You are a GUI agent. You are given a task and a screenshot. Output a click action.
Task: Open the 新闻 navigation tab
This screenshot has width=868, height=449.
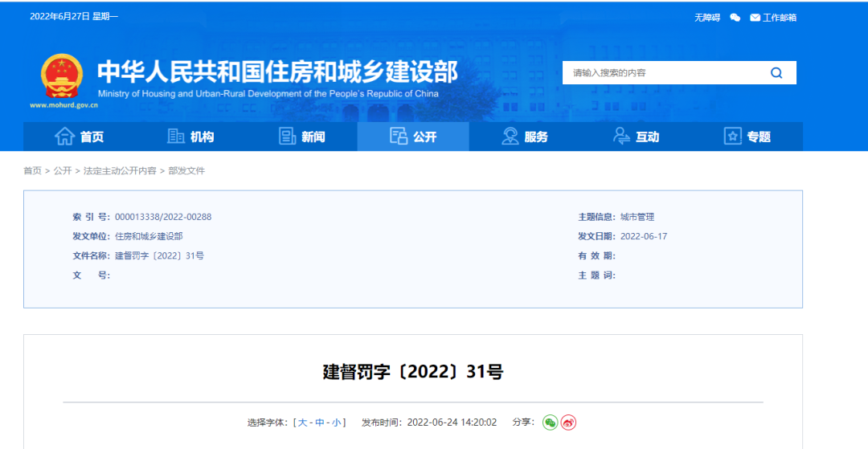[x=301, y=137]
